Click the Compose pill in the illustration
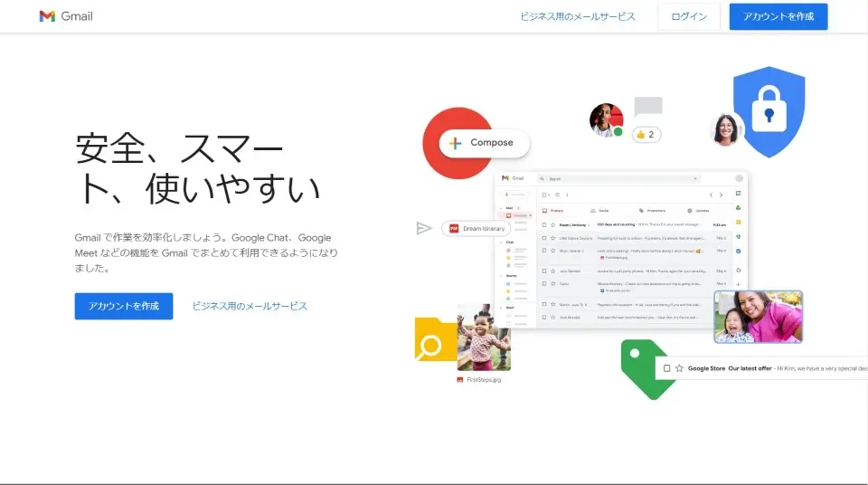This screenshot has width=868, height=485. point(485,143)
